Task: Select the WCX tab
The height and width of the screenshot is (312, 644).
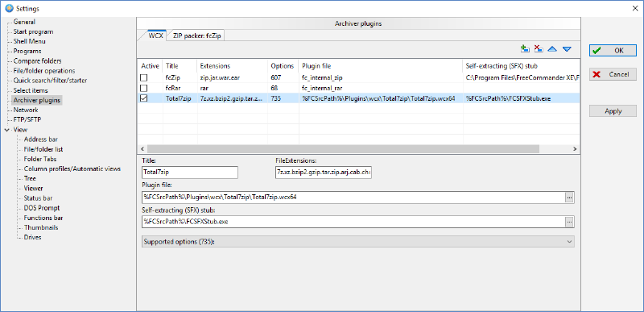Action: (x=155, y=35)
